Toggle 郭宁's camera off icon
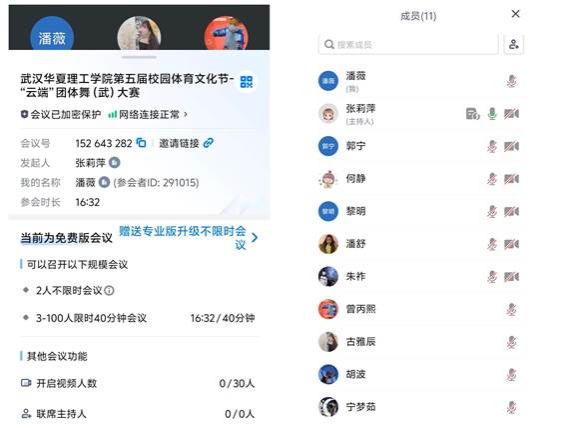The height and width of the screenshot is (428, 570). [511, 146]
